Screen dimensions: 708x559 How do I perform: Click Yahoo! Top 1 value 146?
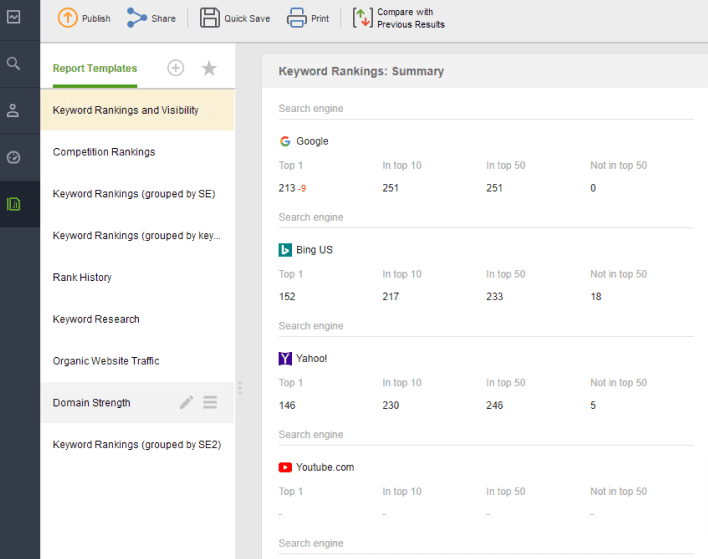pyautogui.click(x=287, y=405)
